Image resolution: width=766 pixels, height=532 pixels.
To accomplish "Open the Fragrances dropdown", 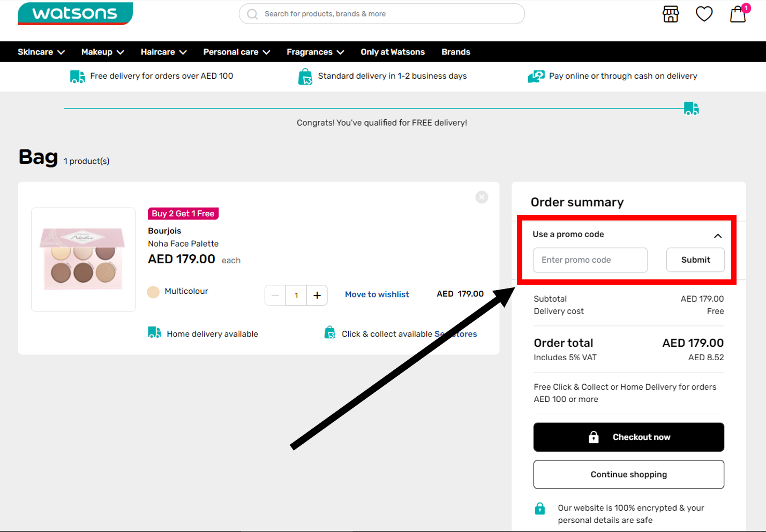I will 314,51.
